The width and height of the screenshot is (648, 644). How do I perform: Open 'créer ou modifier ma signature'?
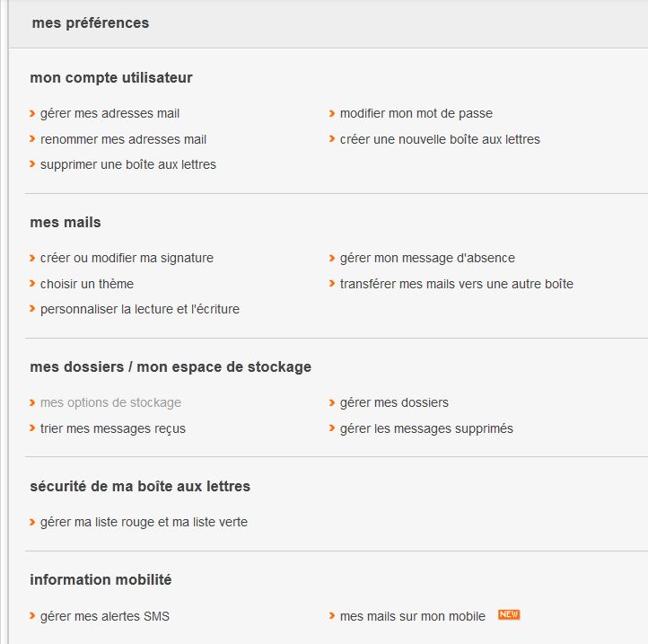pos(127,258)
